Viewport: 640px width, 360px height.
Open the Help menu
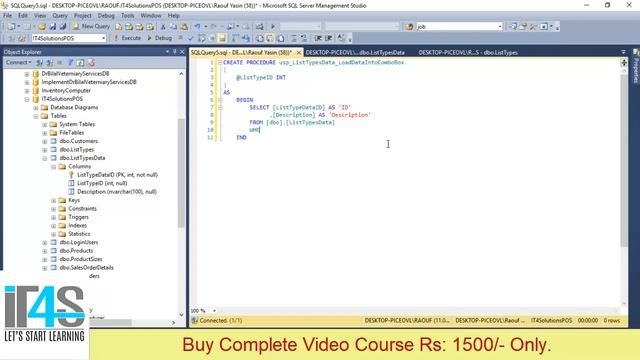[x=173, y=16]
